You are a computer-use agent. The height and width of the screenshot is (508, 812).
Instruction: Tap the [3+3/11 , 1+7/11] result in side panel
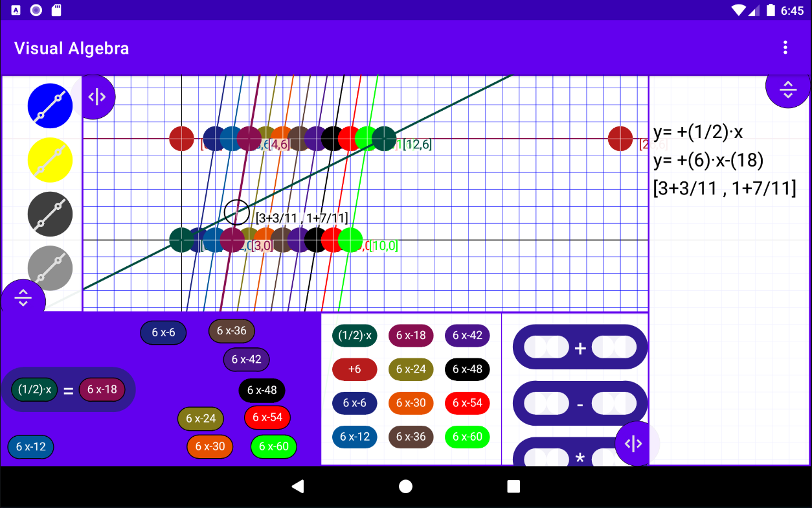point(725,189)
